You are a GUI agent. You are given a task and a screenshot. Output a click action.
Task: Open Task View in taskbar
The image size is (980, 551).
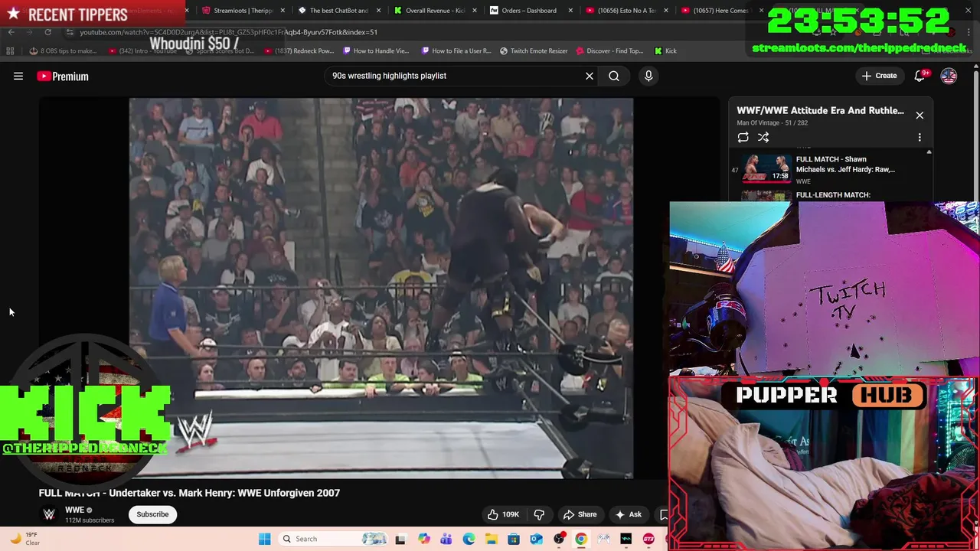(x=400, y=539)
